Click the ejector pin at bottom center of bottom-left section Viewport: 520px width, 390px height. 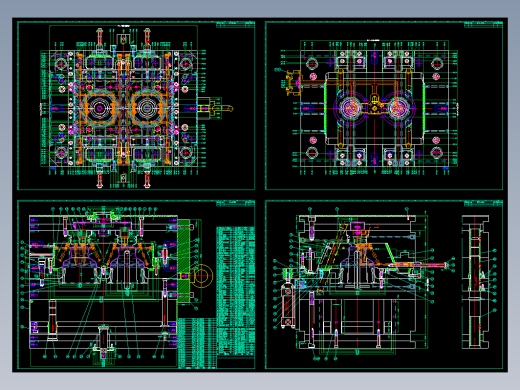click(x=103, y=343)
